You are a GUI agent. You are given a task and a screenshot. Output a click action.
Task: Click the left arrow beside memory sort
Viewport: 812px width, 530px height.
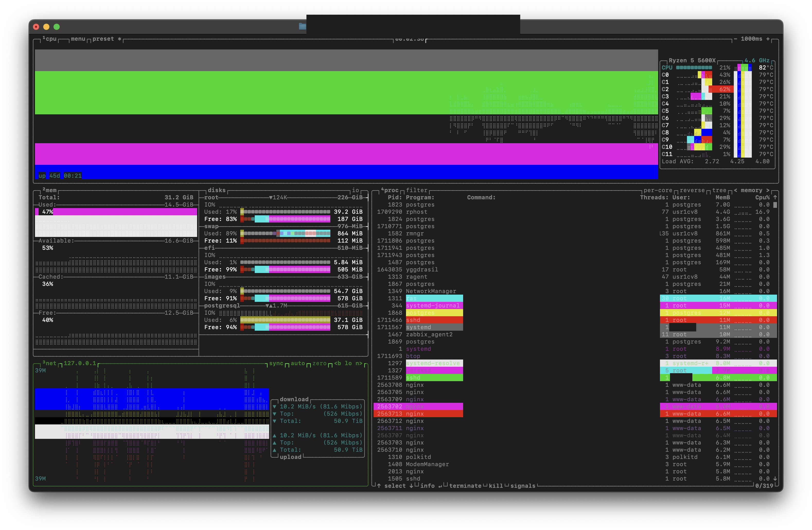coord(736,190)
